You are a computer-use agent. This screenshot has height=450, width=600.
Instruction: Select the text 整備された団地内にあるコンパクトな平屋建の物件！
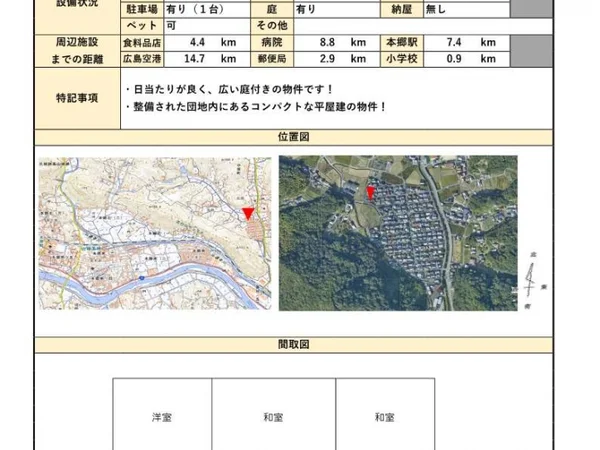click(x=260, y=107)
